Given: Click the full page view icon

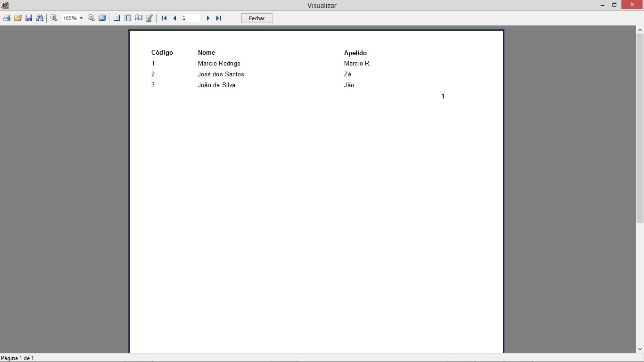Looking at the screenshot, I should click(x=102, y=18).
